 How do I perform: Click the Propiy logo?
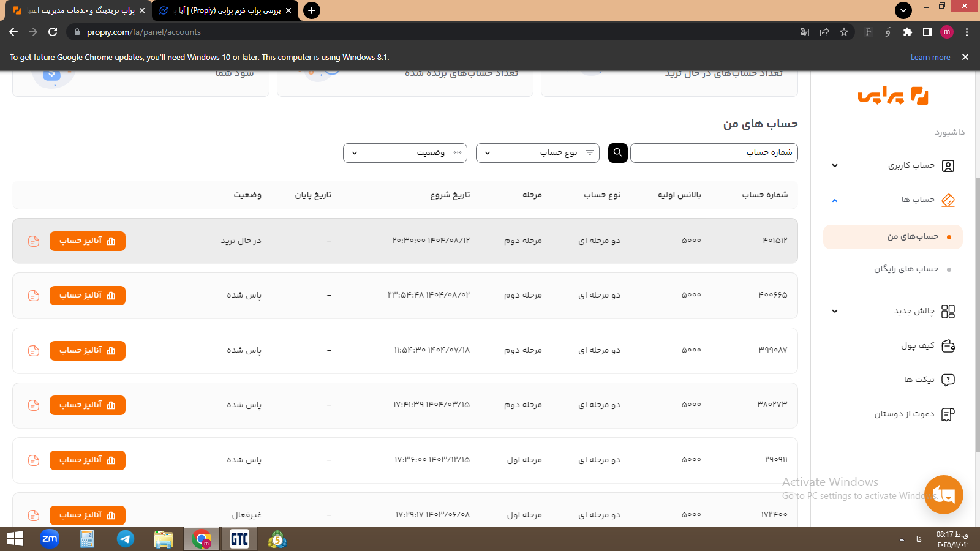coord(893,96)
